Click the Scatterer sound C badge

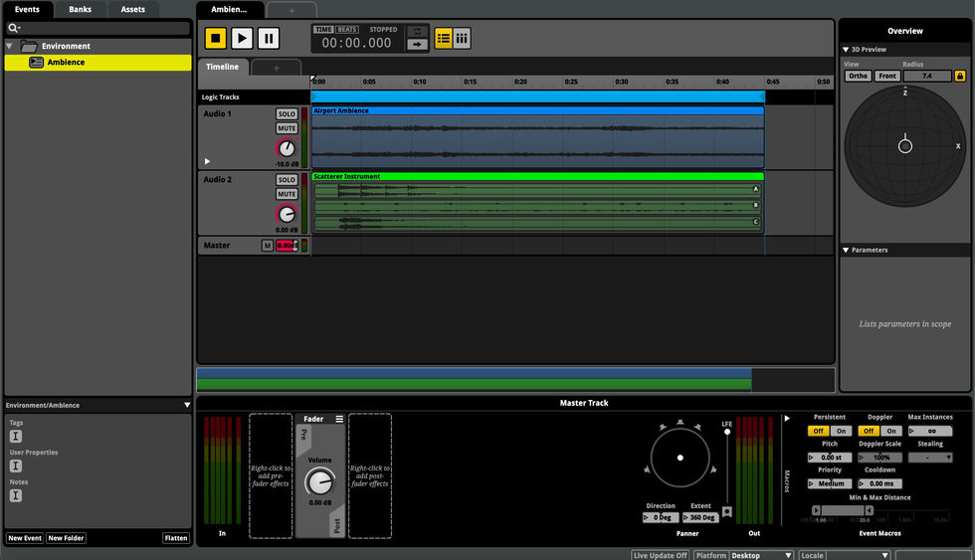(x=756, y=222)
